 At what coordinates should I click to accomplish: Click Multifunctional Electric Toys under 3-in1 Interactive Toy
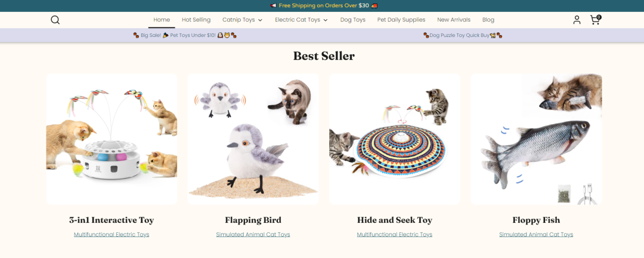tap(112, 235)
